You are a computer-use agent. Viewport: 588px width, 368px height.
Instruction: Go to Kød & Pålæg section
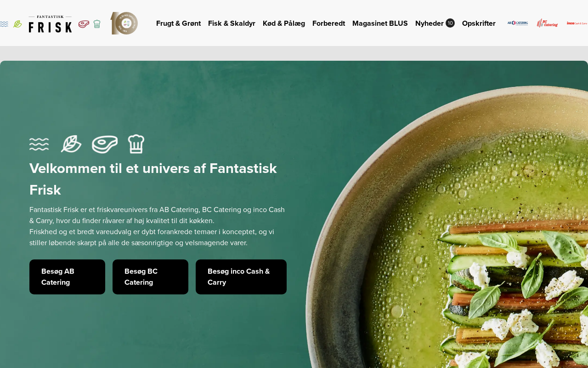[284, 23]
